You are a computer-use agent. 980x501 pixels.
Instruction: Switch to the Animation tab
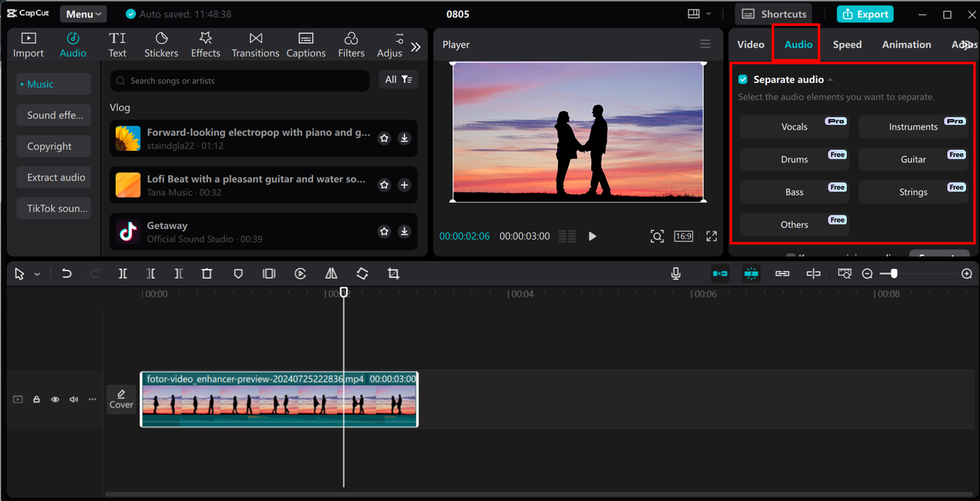(x=906, y=44)
